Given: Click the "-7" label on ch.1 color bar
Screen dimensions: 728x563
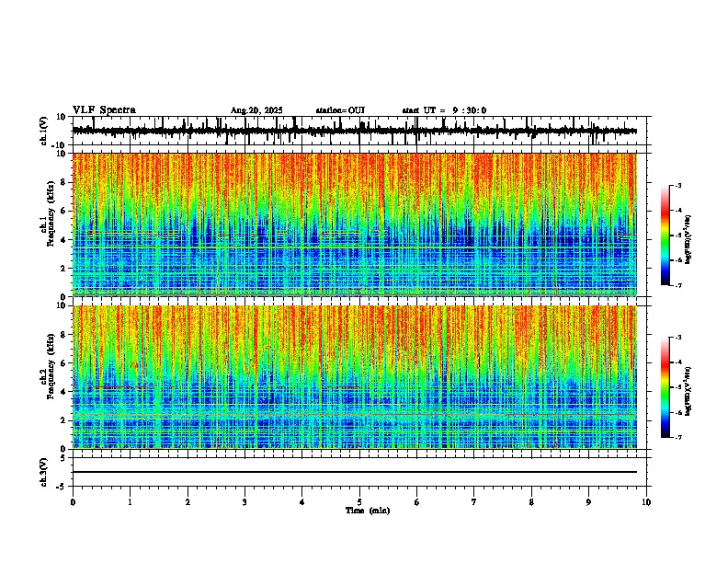Looking at the screenshot, I should pos(678,285).
